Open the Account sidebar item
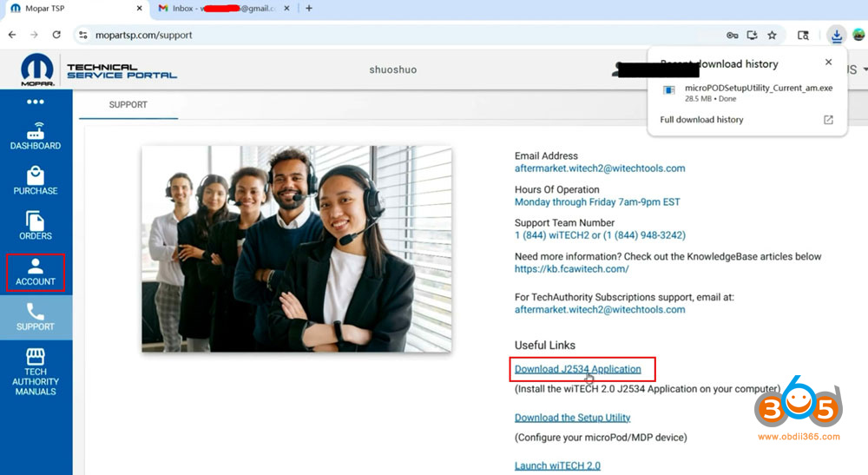Image resolution: width=868 pixels, height=475 pixels. point(36,271)
